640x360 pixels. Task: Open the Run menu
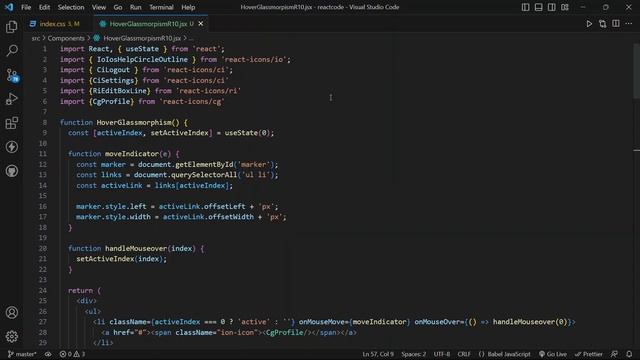coord(136,7)
